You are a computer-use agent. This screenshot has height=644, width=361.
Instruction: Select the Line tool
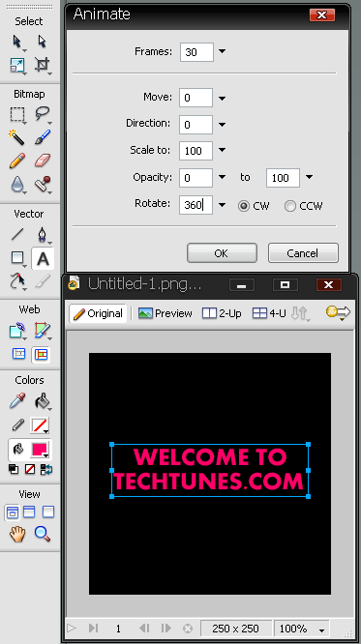point(16,235)
